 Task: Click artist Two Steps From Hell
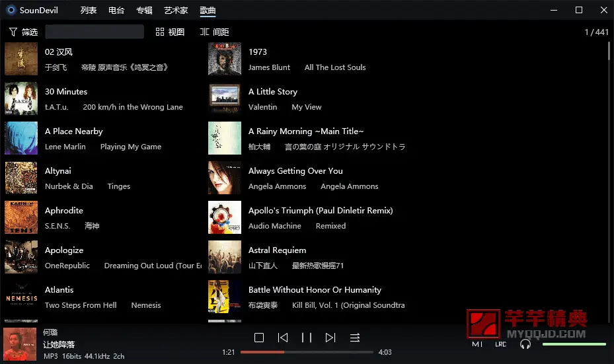[81, 305]
